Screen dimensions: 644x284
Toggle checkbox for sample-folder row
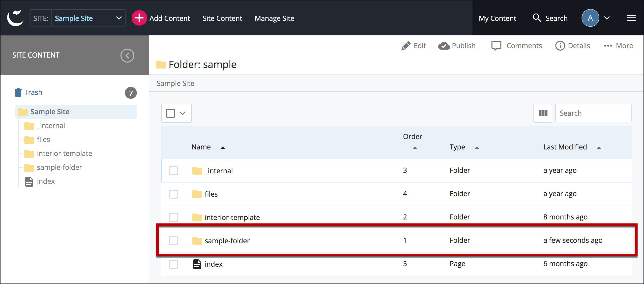173,240
